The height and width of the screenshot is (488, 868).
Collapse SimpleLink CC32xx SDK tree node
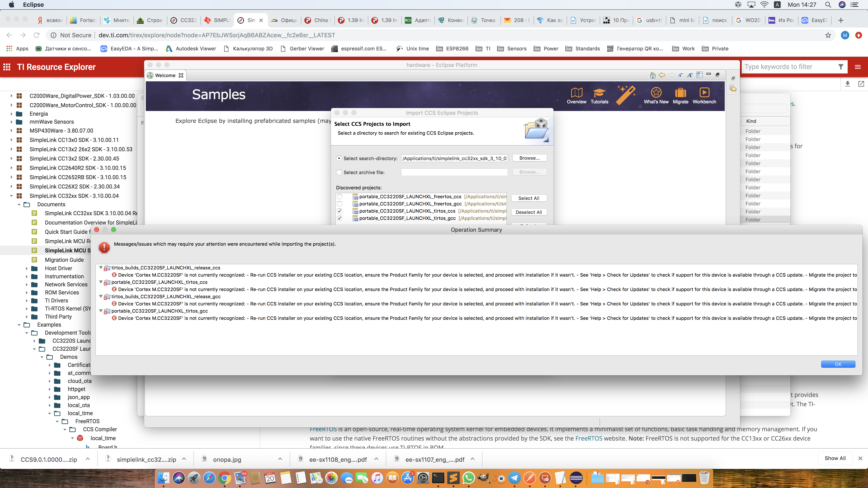[11, 196]
